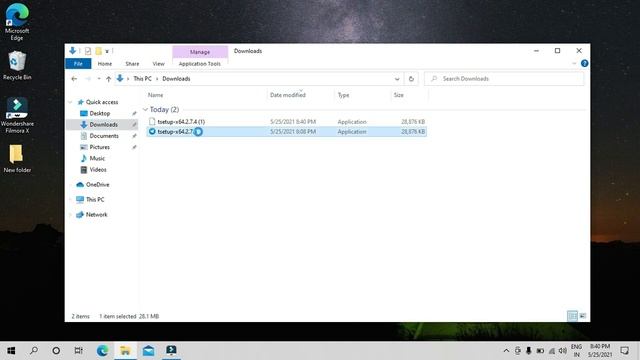Switch to the Share ribbon tab
The height and width of the screenshot is (360, 640).
coord(132,64)
